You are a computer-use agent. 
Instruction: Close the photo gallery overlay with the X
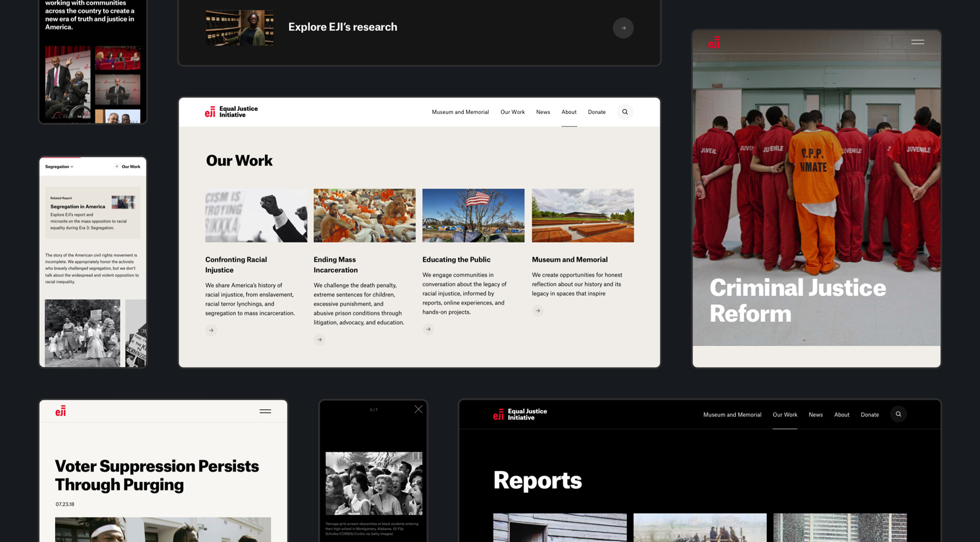point(418,409)
